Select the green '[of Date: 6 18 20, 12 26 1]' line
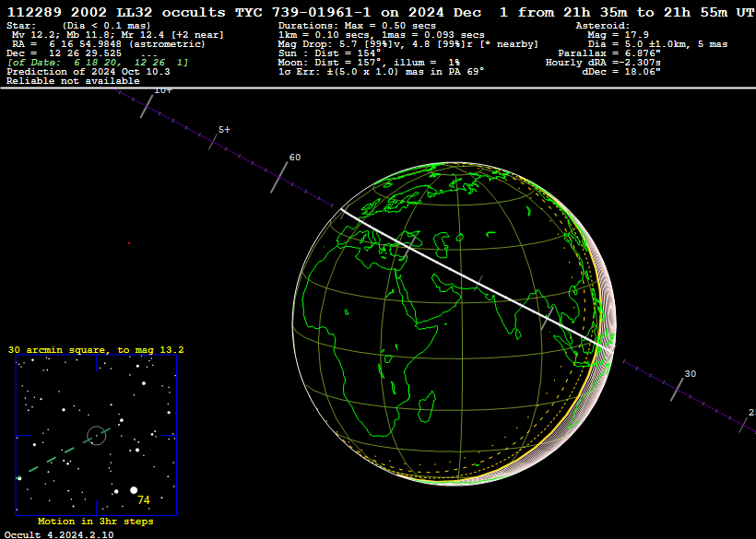The height and width of the screenshot is (539, 756). (x=98, y=63)
